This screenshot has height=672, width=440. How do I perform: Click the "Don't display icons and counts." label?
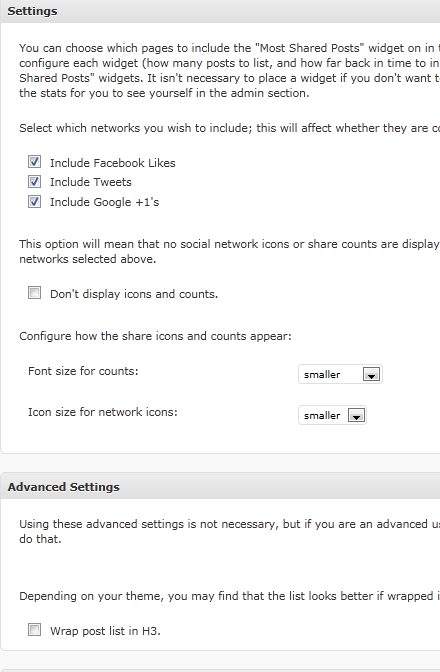pos(134,294)
